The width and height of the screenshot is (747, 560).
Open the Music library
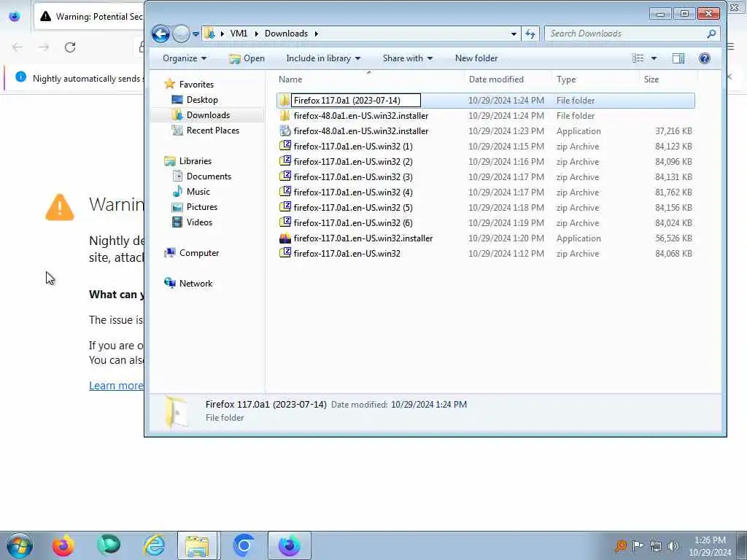click(191, 192)
